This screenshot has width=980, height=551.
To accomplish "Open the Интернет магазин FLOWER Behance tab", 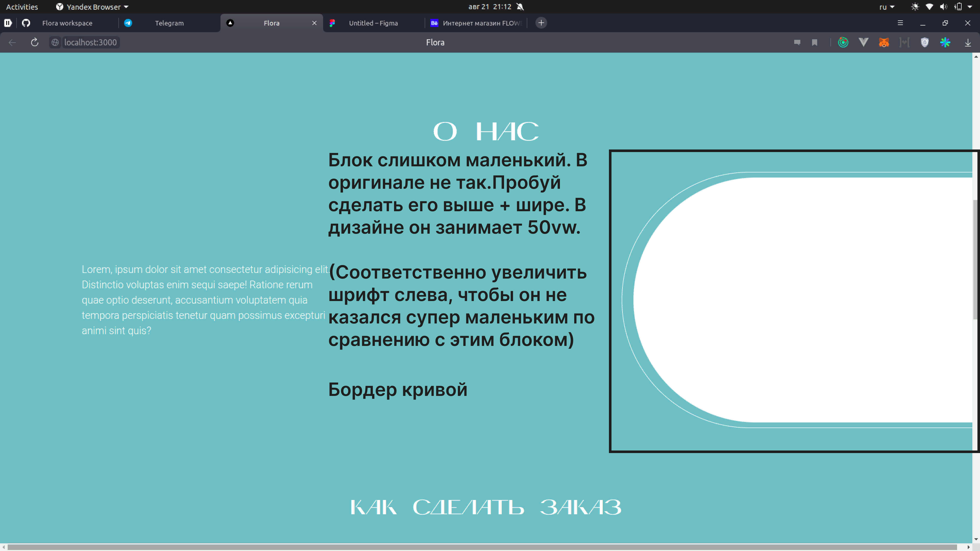I will pyautogui.click(x=475, y=23).
